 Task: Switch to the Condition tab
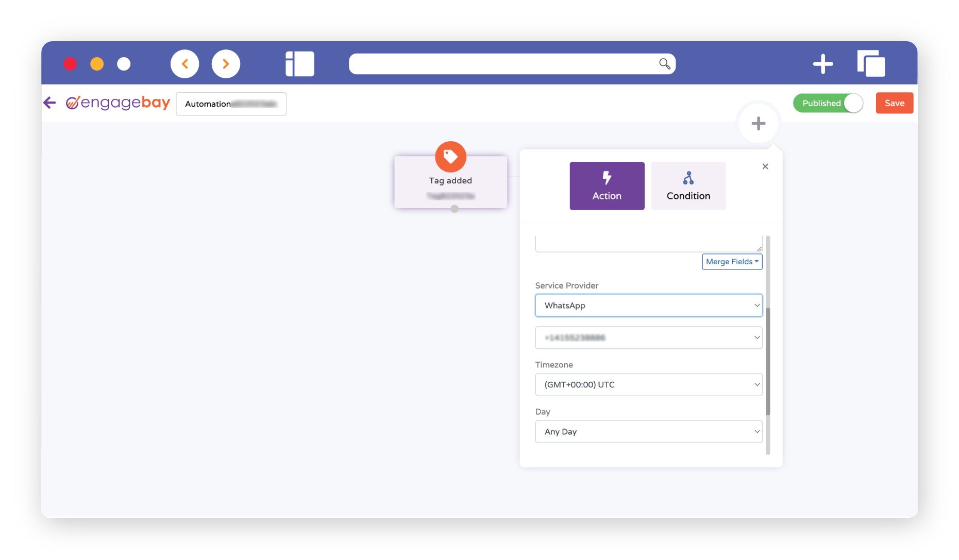tap(688, 186)
